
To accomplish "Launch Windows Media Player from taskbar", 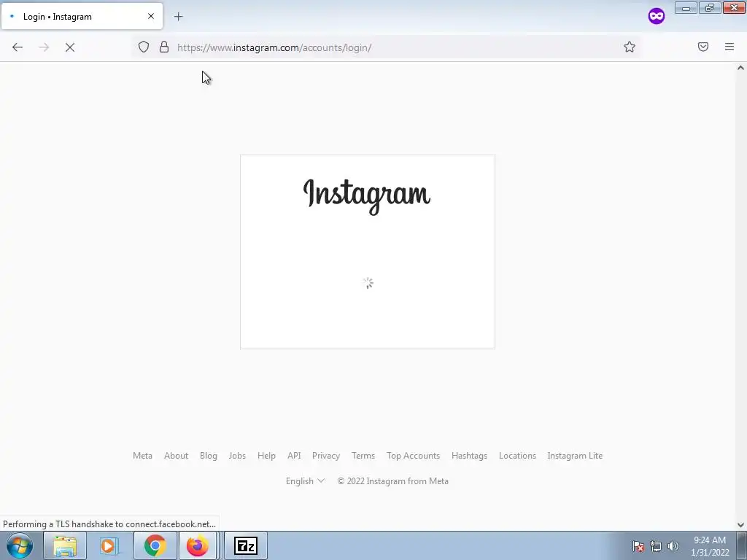I will [x=108, y=545].
